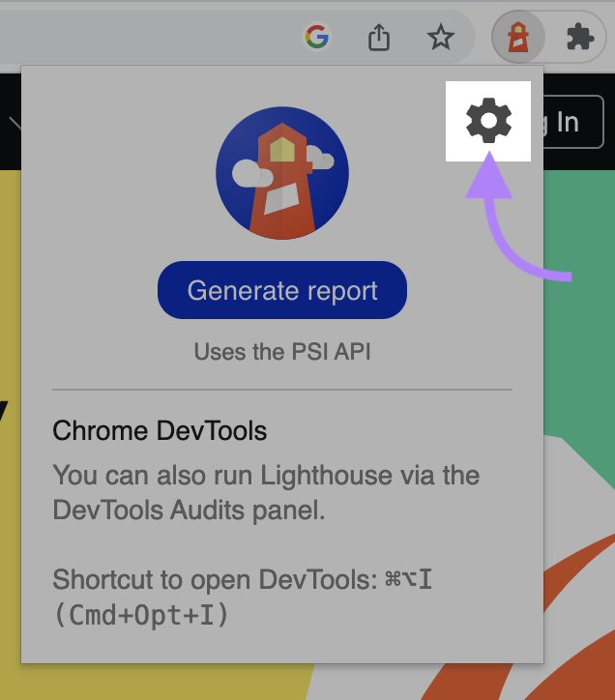Viewport: 615px width, 700px height.
Task: Open Lighthouse settings via gear icon
Action: [x=488, y=121]
